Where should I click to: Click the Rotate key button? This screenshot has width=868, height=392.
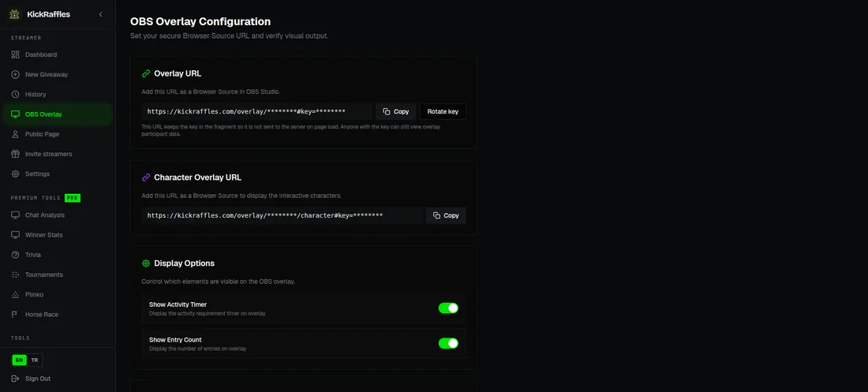(x=443, y=111)
